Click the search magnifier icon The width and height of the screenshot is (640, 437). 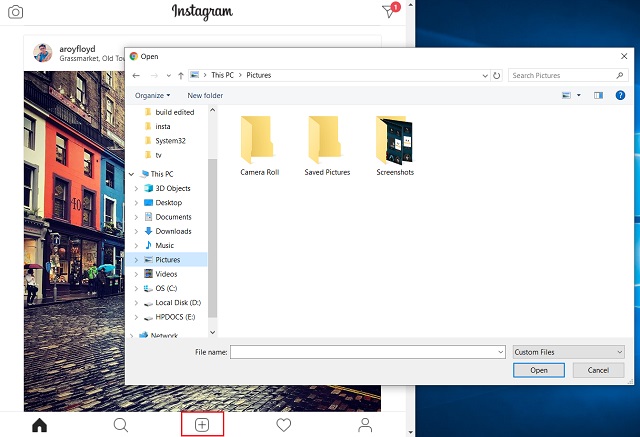pos(620,75)
